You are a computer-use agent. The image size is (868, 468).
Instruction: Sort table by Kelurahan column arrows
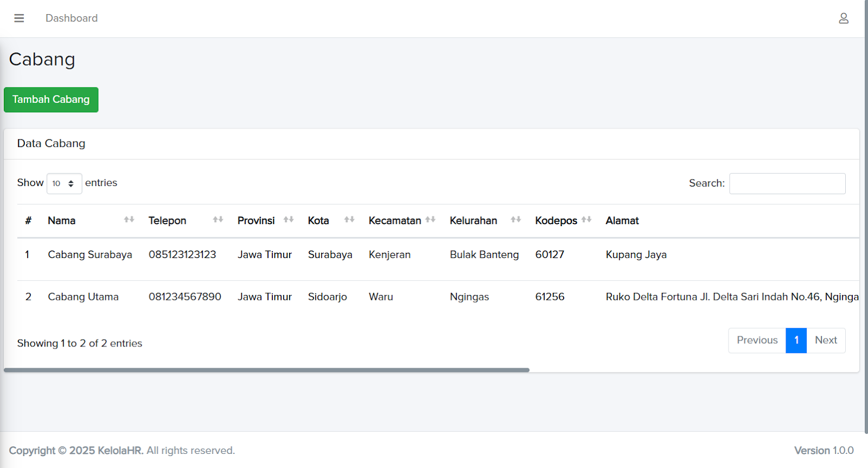point(515,220)
